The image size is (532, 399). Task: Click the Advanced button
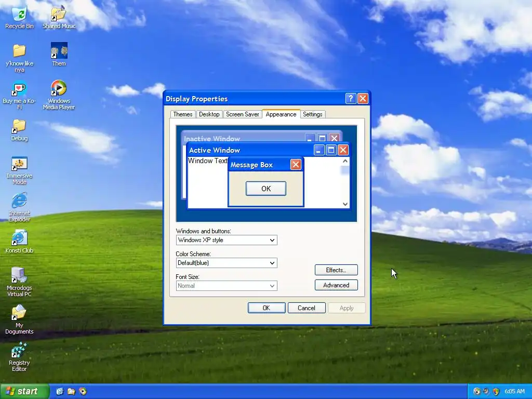click(x=336, y=285)
